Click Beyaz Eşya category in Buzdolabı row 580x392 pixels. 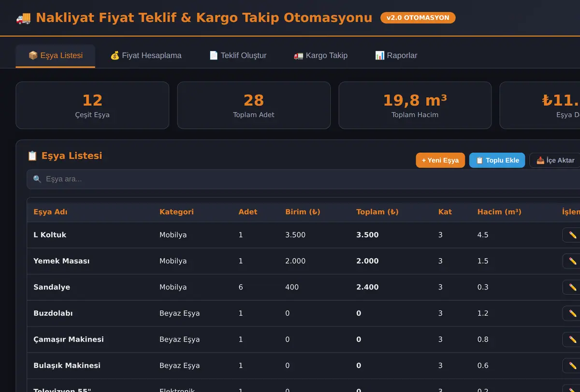click(x=179, y=313)
